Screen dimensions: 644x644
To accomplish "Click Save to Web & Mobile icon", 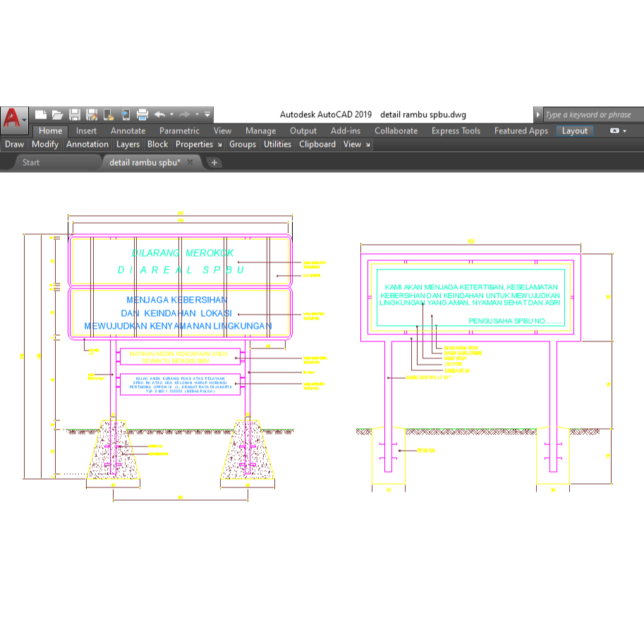I will pyautogui.click(x=126, y=114).
